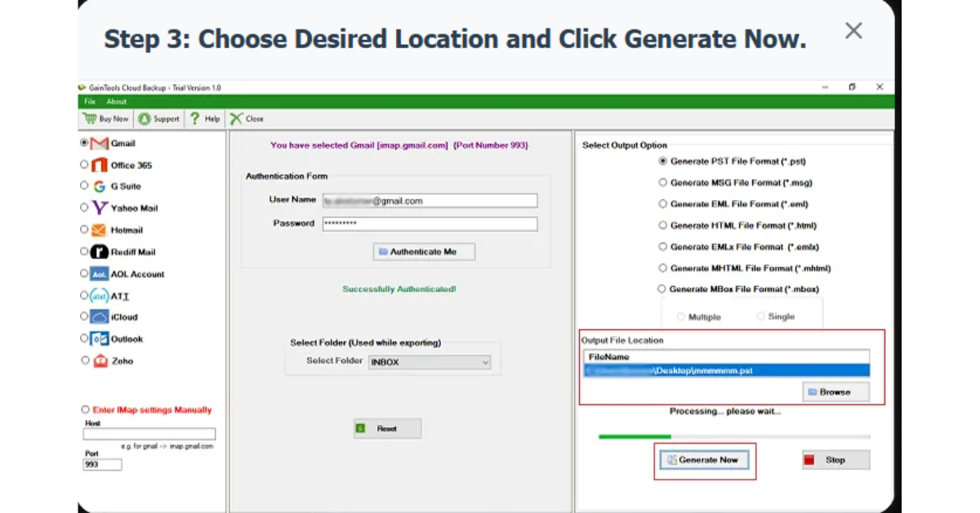This screenshot has height=513, width=980.
Task: Click the Support toolbar icon
Action: coord(144,118)
